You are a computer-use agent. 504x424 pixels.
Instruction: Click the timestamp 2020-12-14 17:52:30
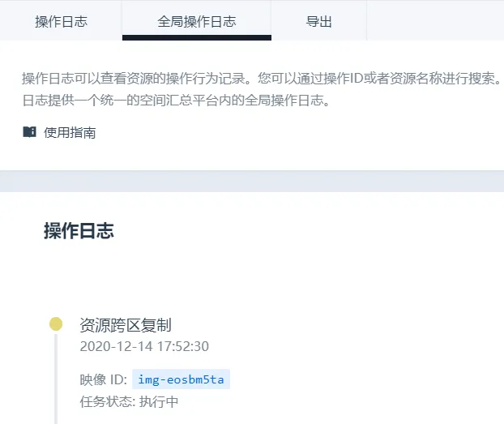point(144,346)
